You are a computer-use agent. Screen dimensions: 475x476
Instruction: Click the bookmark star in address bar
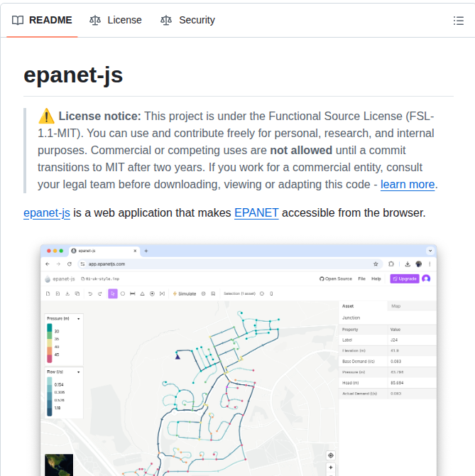pyautogui.click(x=376, y=264)
